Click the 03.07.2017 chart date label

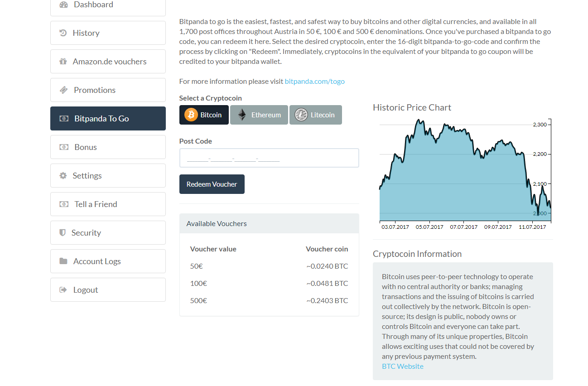[x=395, y=227]
